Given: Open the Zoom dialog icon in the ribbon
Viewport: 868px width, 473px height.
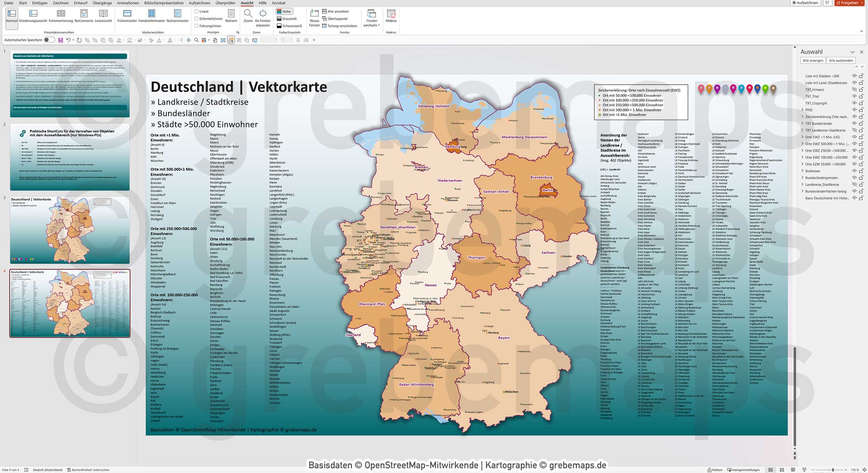Looking at the screenshot, I should pyautogui.click(x=248, y=17).
